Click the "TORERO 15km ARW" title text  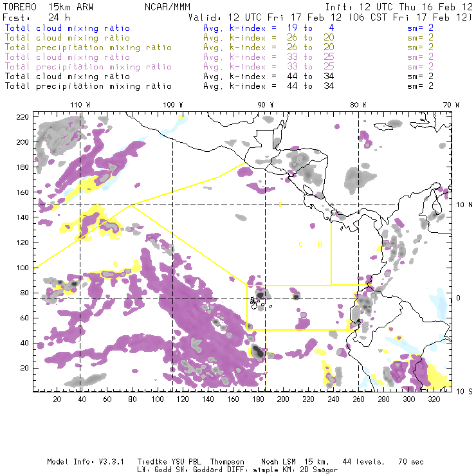pyautogui.click(x=48, y=7)
